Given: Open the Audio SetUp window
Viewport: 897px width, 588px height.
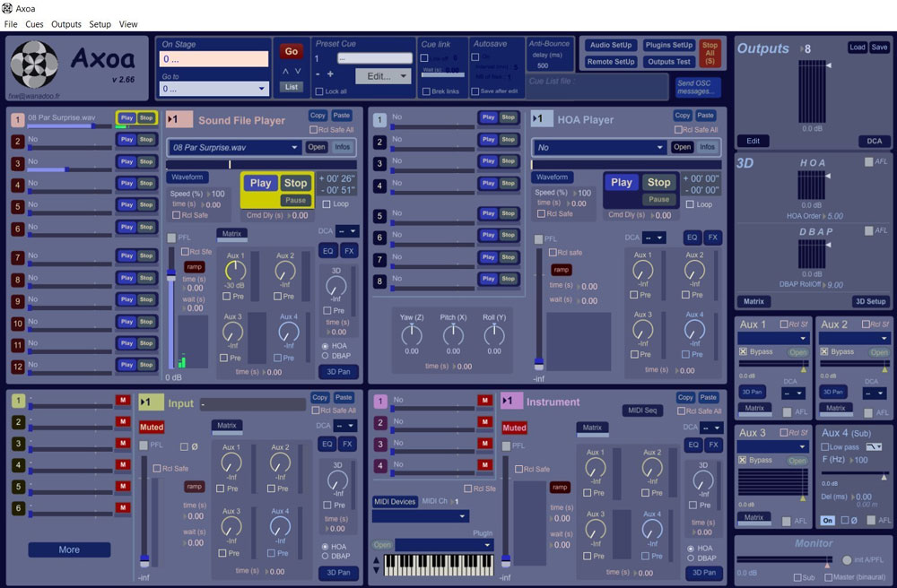Looking at the screenshot, I should (610, 45).
